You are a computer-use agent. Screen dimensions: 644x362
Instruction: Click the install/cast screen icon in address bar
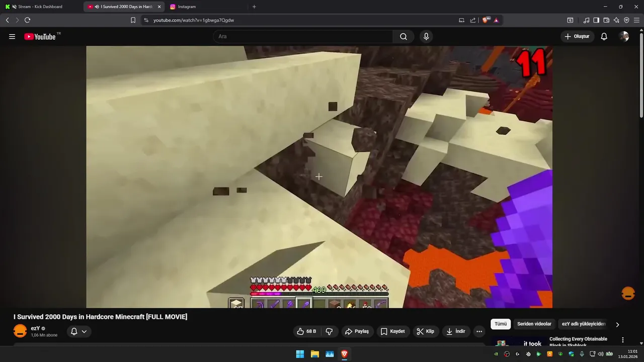(462, 20)
